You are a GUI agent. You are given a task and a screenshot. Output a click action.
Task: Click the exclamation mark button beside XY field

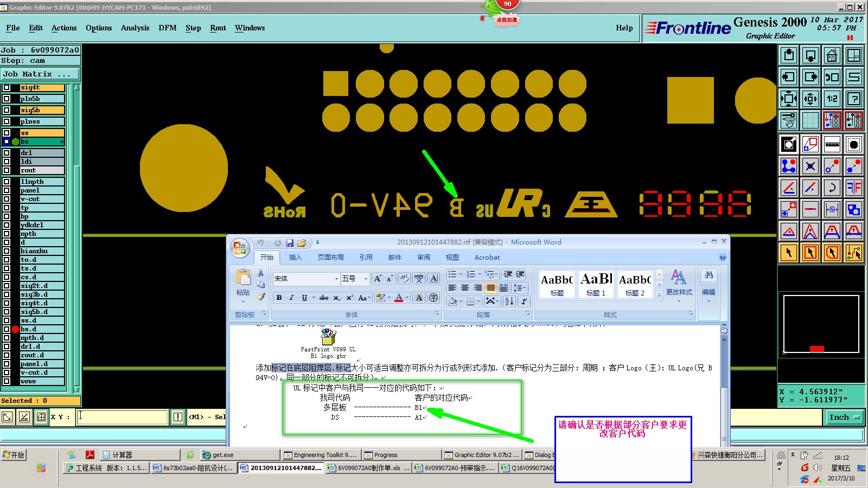tap(178, 417)
